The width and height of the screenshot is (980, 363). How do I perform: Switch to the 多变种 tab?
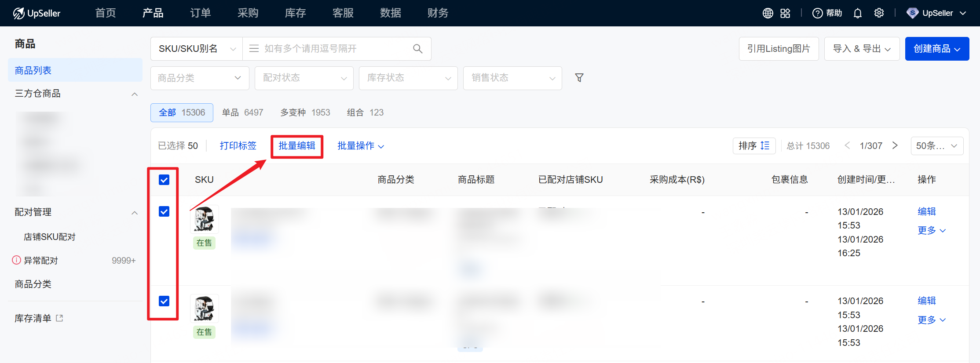click(305, 113)
